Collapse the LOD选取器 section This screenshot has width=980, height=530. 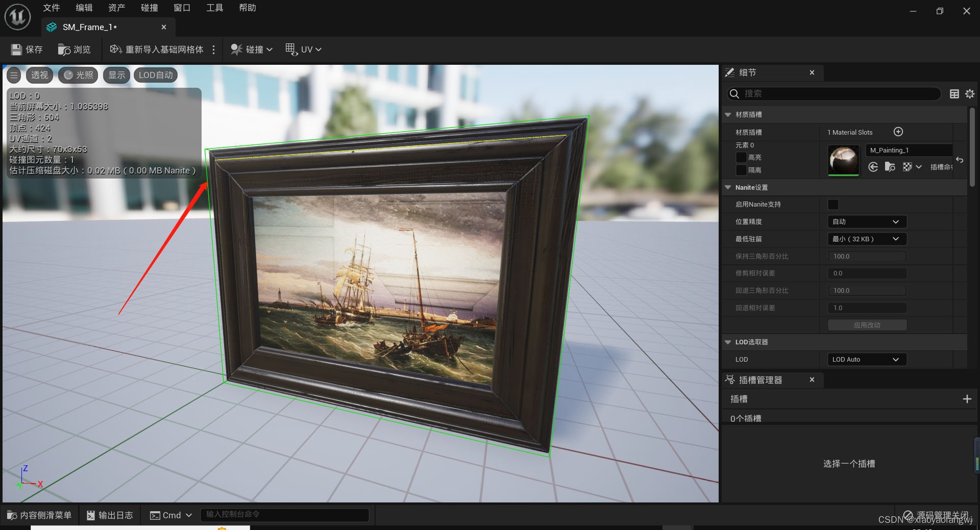[728, 342]
